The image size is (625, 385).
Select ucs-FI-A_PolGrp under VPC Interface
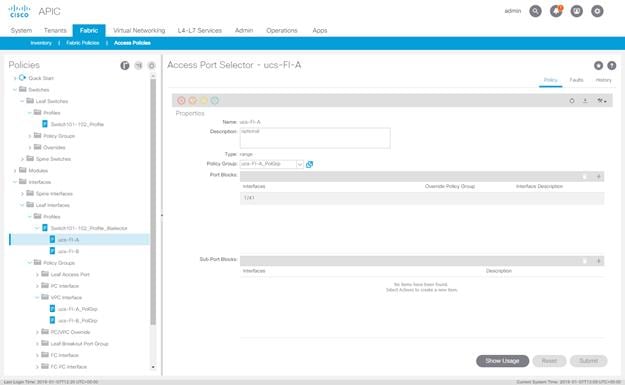pyautogui.click(x=77, y=309)
